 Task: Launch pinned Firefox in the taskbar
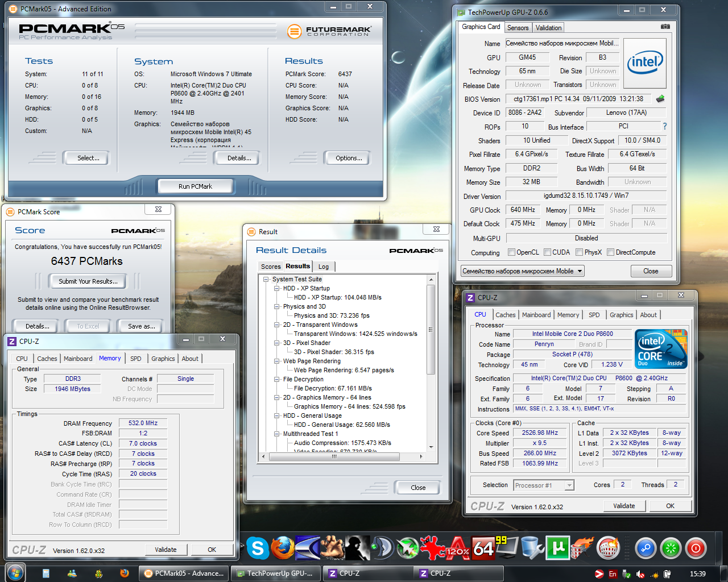pos(125,573)
